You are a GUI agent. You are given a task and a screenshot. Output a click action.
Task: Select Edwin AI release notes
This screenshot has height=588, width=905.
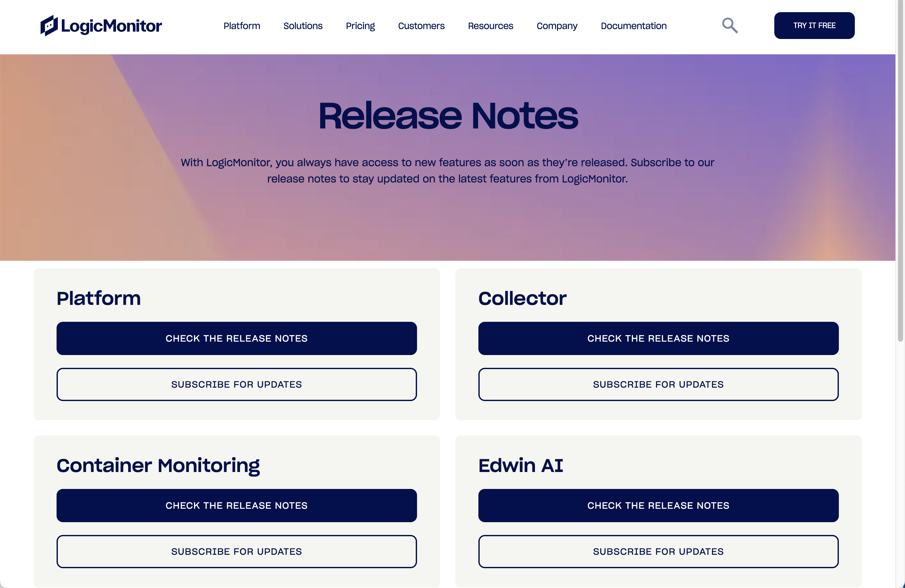point(658,505)
